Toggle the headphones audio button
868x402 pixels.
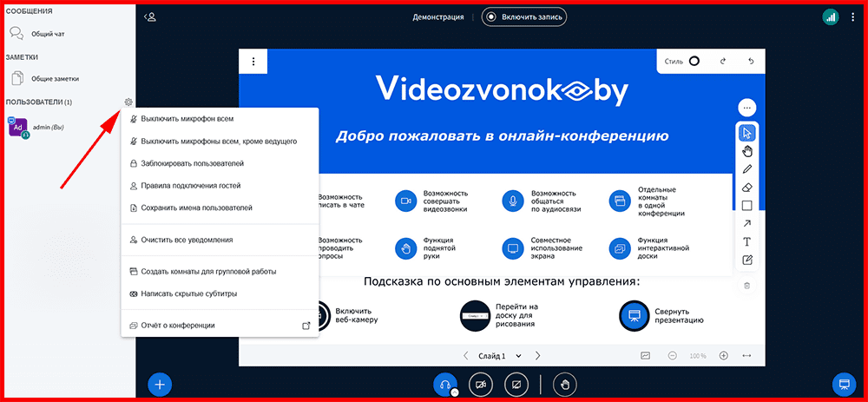tap(444, 384)
